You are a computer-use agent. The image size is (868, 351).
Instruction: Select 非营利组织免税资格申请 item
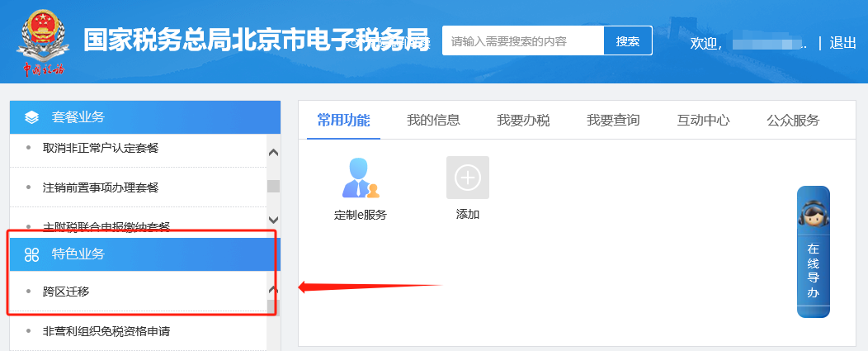pyautogui.click(x=106, y=331)
